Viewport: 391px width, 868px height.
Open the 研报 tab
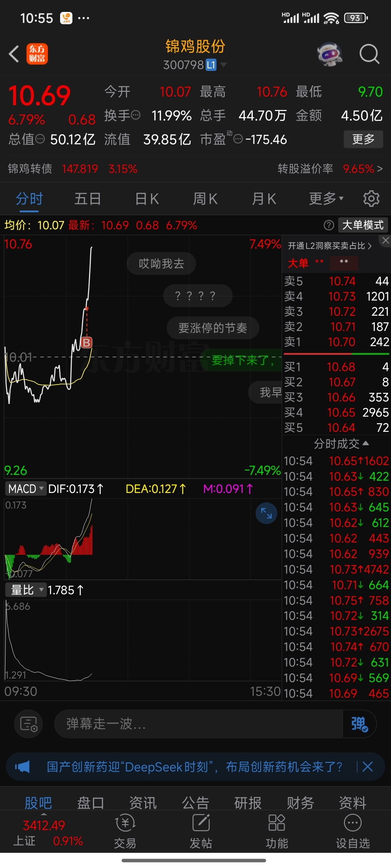coord(248,803)
